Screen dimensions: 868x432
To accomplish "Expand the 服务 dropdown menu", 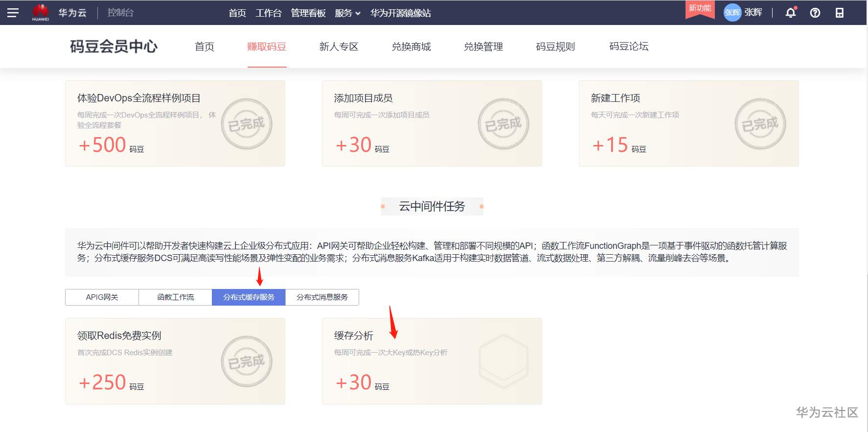I will coord(347,13).
